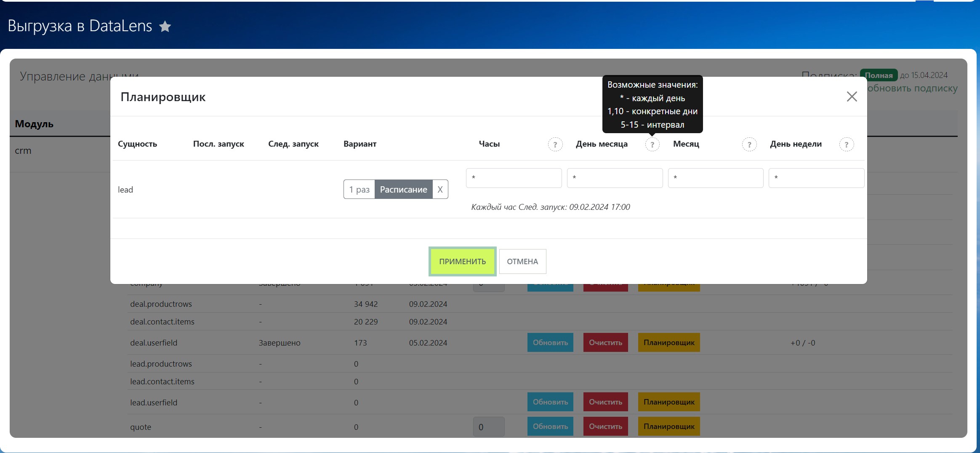The height and width of the screenshot is (453, 980).
Task: Click the 'Вариант' column header in scheduler
Action: pyautogui.click(x=360, y=144)
